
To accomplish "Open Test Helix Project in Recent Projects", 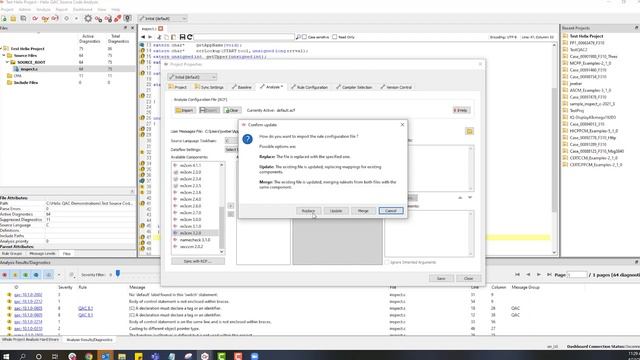I will [x=586, y=36].
